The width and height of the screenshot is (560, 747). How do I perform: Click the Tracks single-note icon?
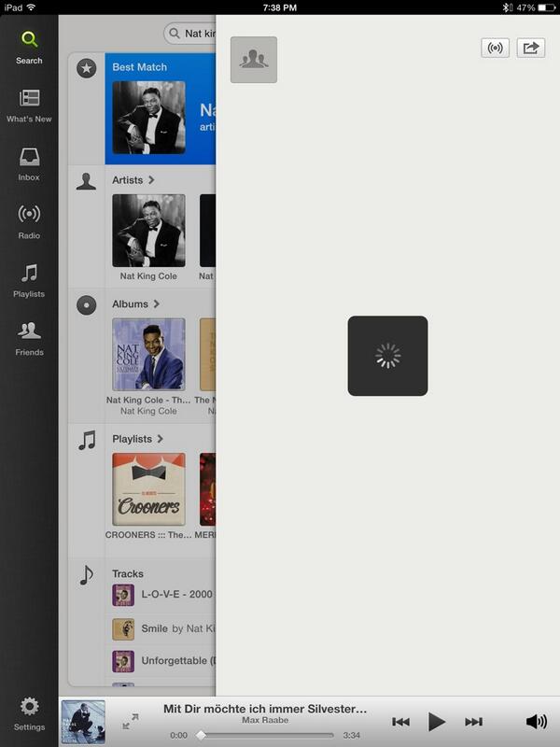click(86, 575)
